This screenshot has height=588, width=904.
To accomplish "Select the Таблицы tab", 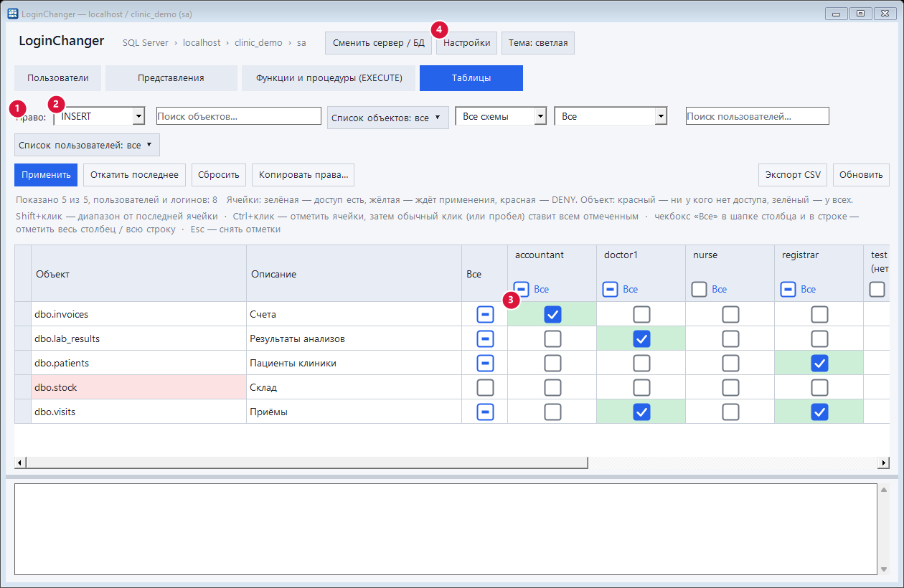I will tap(471, 78).
